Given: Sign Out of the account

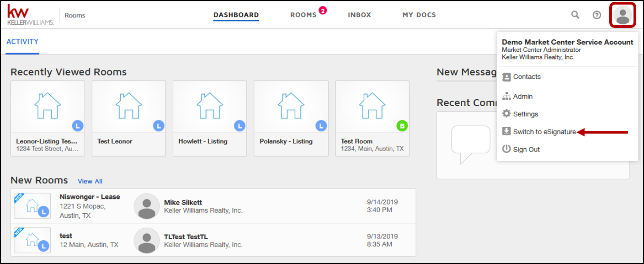Looking at the screenshot, I should [x=526, y=150].
